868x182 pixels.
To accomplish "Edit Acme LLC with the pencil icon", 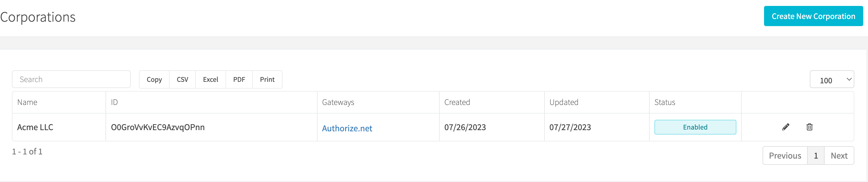I will tap(785, 127).
